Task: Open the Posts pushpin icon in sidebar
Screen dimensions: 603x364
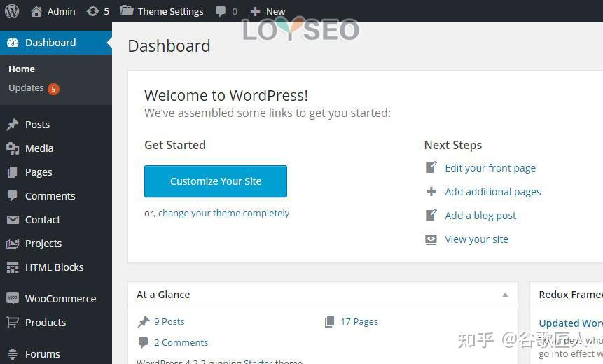Action: point(13,125)
